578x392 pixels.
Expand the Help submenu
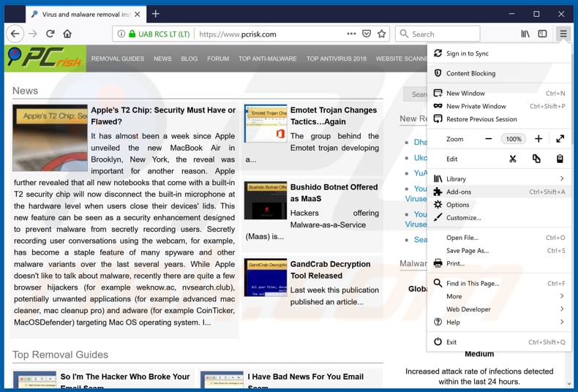pyautogui.click(x=562, y=322)
